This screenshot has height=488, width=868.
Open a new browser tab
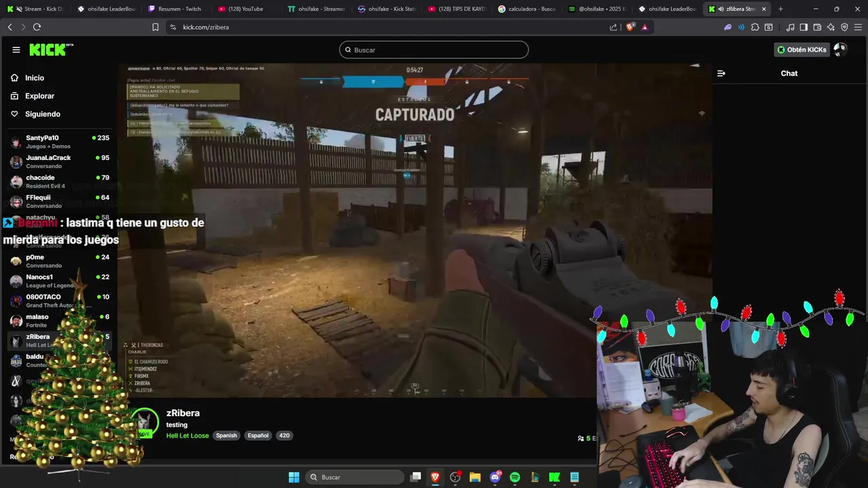tap(781, 9)
